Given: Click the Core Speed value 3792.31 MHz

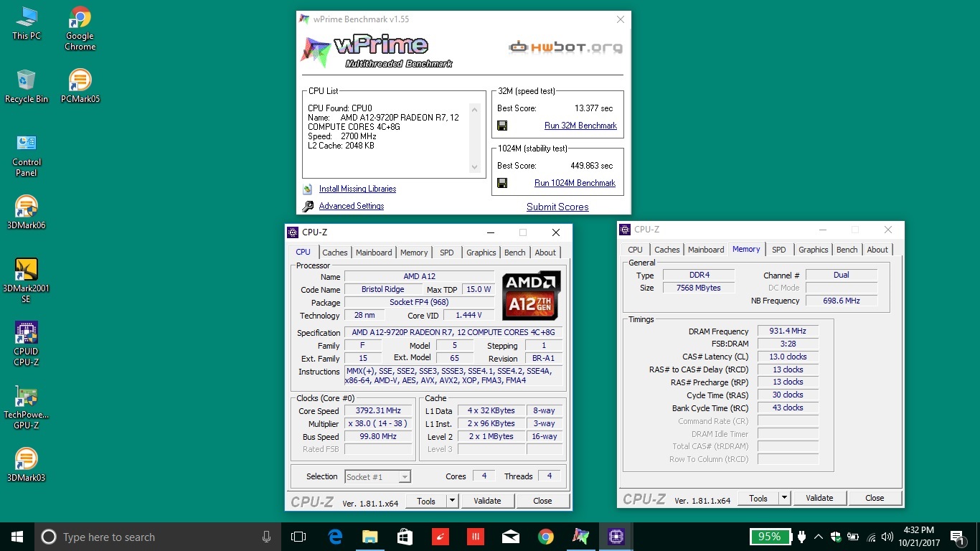Looking at the screenshot, I should 378,410.
